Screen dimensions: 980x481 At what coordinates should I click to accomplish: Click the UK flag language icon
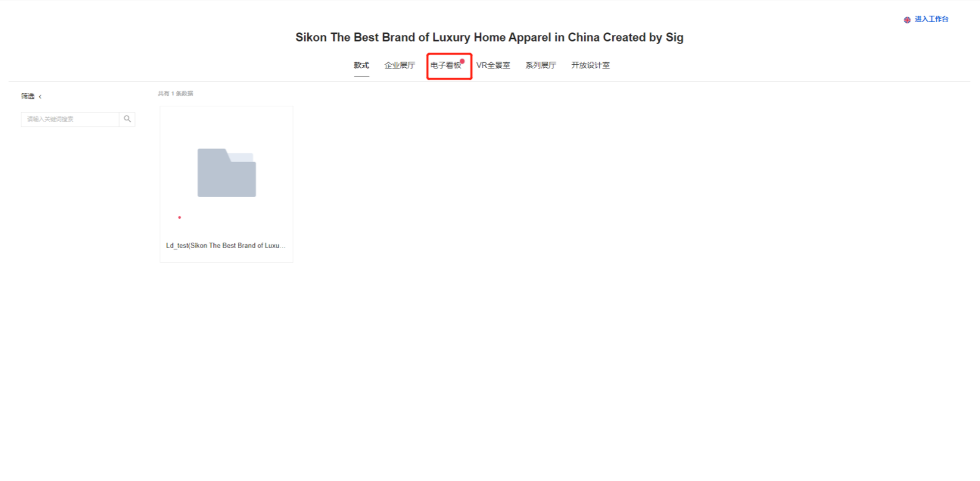pyautogui.click(x=907, y=20)
